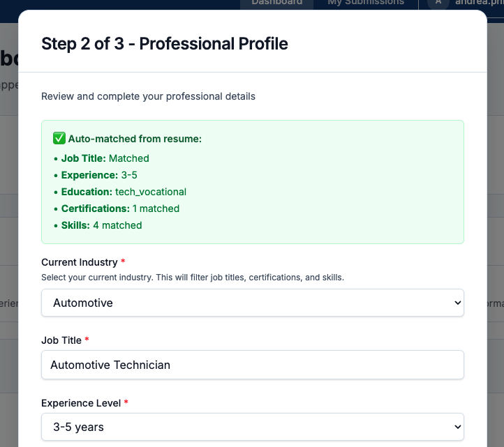This screenshot has width=504, height=447.
Task: Click the Experience: 3-5 bullet line
Action: click(x=99, y=175)
